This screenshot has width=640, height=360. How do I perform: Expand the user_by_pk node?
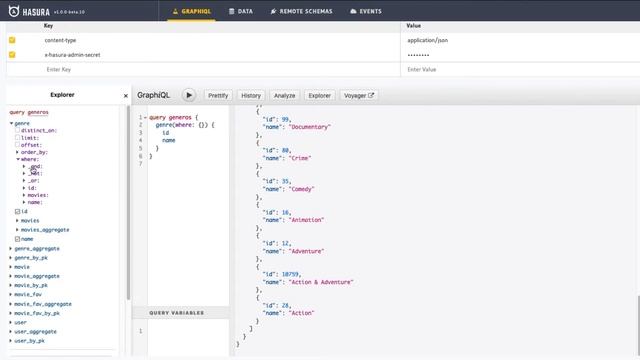click(11, 340)
